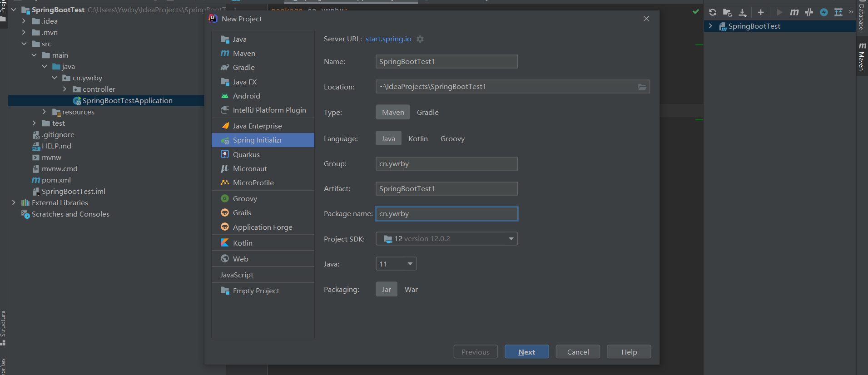Click gear icon next to Server URL

click(420, 39)
